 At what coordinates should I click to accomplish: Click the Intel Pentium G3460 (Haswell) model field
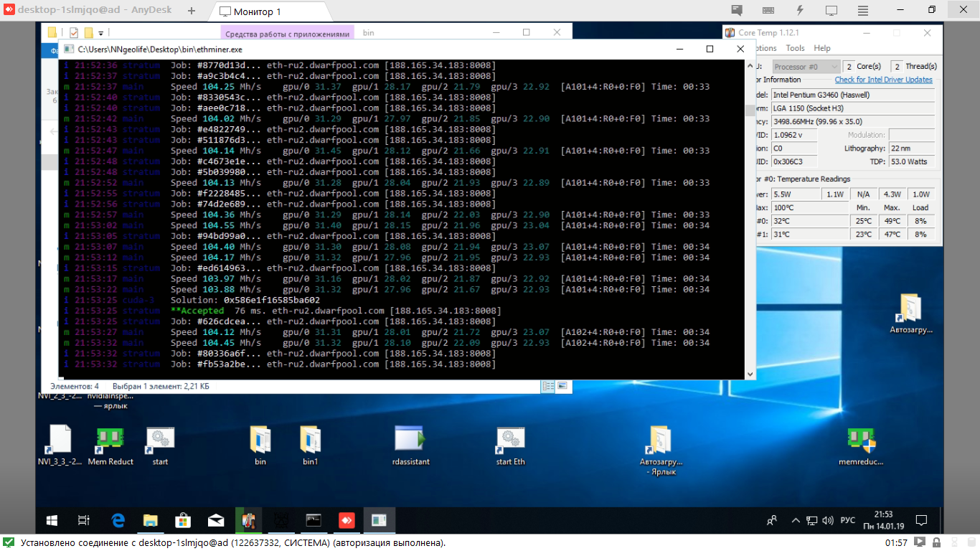click(x=854, y=95)
